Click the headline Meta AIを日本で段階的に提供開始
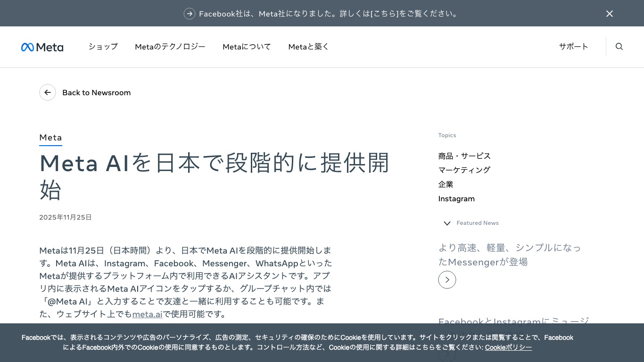Screen dimensions: 644x362 (x=215, y=176)
